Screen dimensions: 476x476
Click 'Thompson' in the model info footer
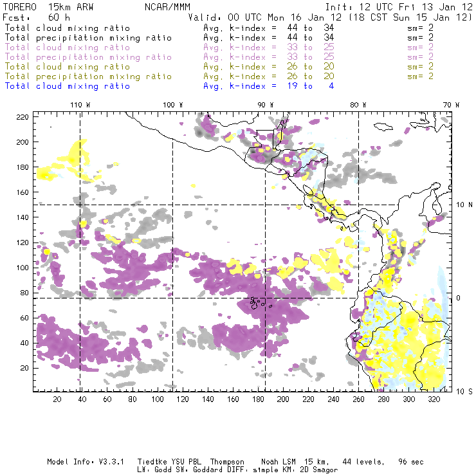coord(227,462)
